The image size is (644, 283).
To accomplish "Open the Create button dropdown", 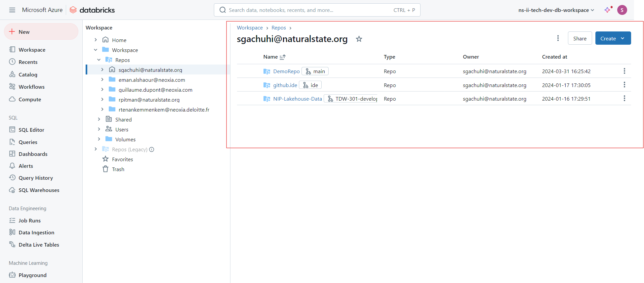I will [x=623, y=38].
